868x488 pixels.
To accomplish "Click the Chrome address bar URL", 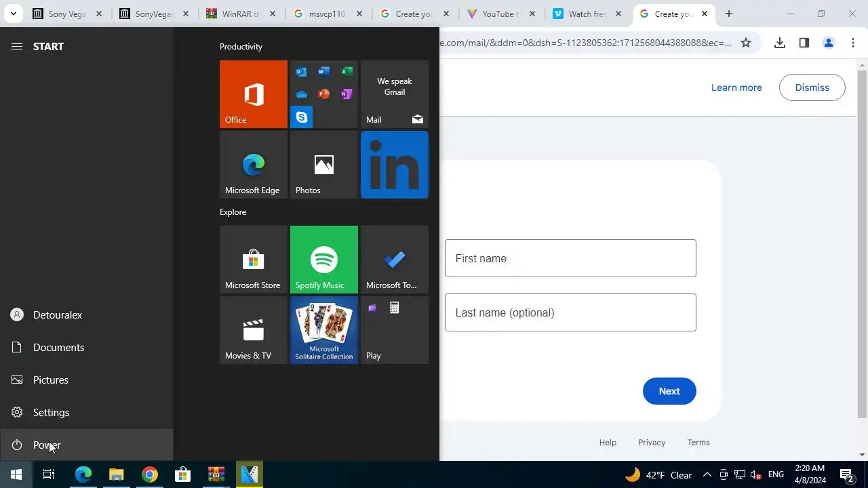I will point(587,43).
